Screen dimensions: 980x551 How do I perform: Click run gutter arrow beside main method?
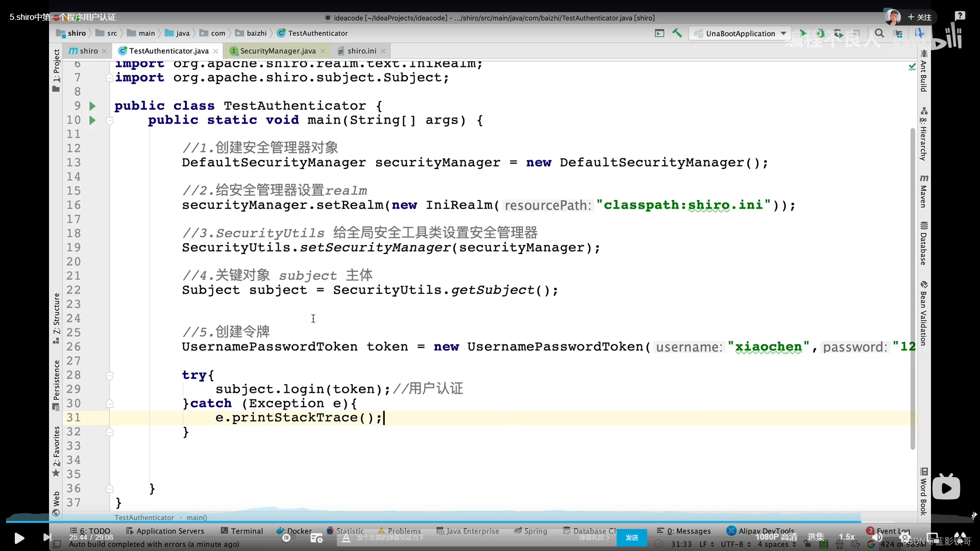(x=92, y=120)
